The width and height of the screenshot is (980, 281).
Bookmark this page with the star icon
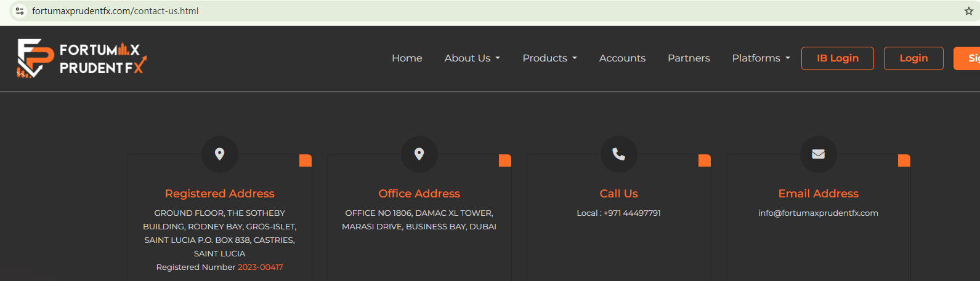[969, 11]
